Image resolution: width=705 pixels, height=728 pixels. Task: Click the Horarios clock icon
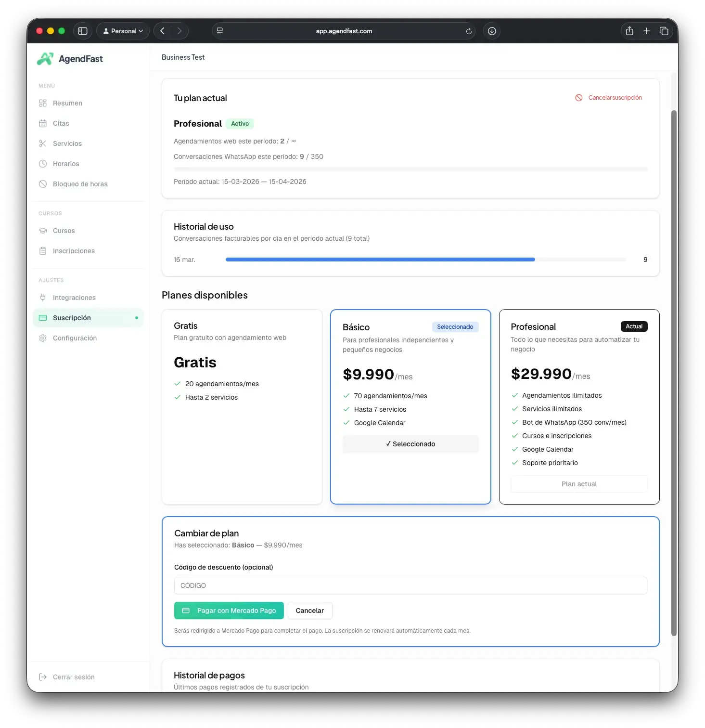pyautogui.click(x=43, y=164)
